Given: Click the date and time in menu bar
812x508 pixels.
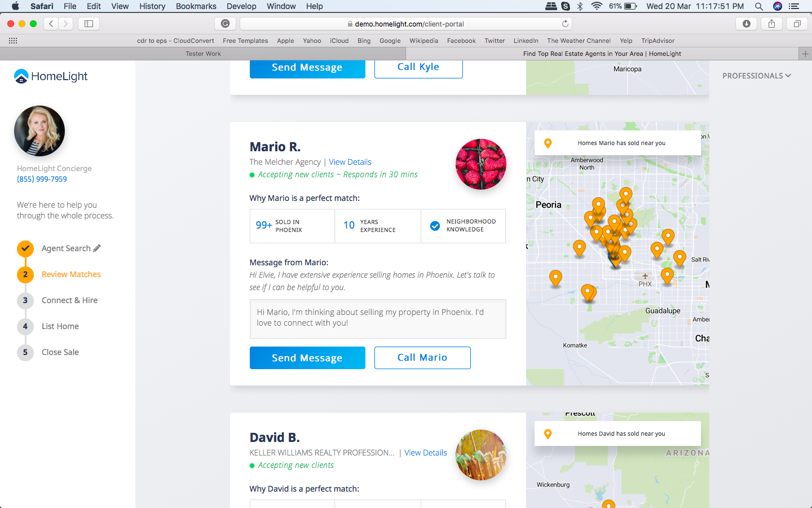Looking at the screenshot, I should [695, 6].
